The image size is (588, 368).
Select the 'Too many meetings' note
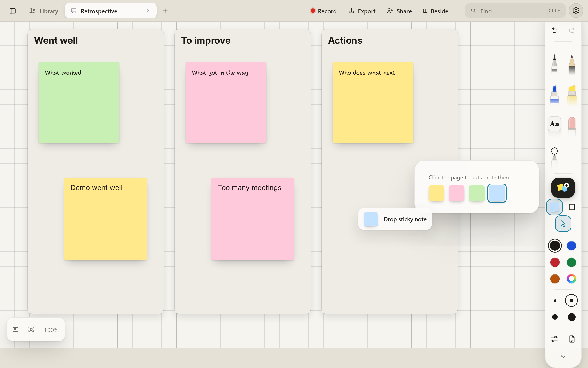(x=252, y=219)
